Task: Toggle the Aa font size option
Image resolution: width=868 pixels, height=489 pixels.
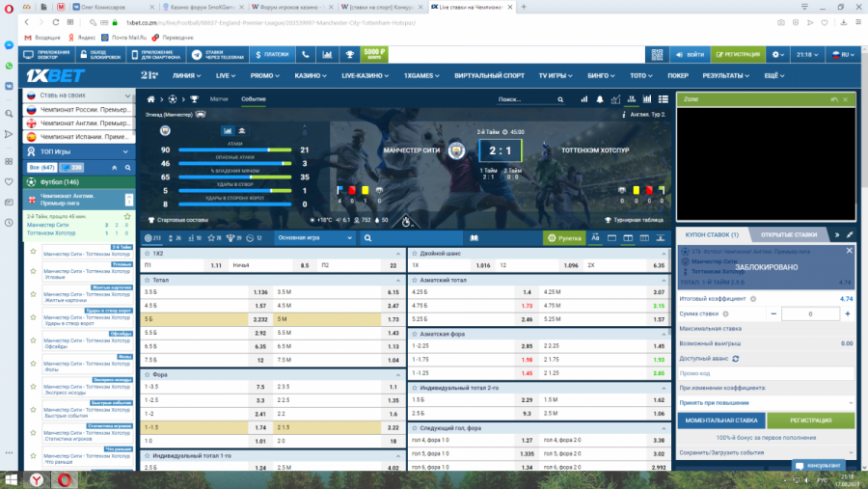Action: (595, 237)
